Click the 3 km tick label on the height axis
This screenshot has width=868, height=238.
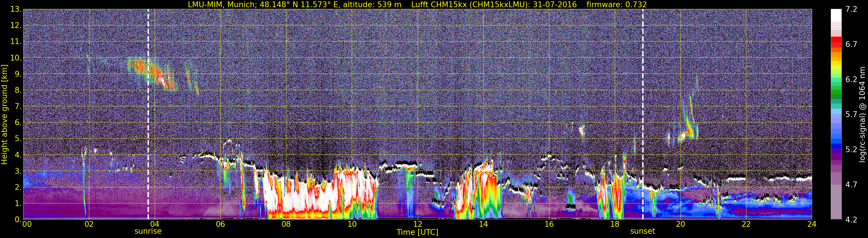tap(18, 171)
